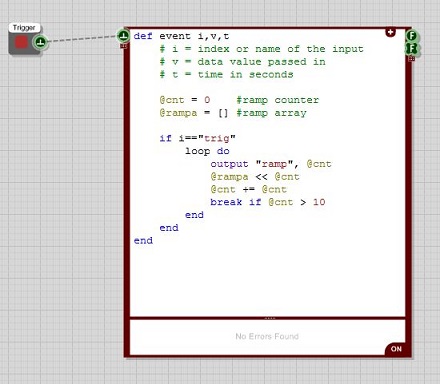Image resolution: width=440 pixels, height=384 pixels.
Task: Click the line 'output "ramp", @cnt'
Action: point(271,164)
